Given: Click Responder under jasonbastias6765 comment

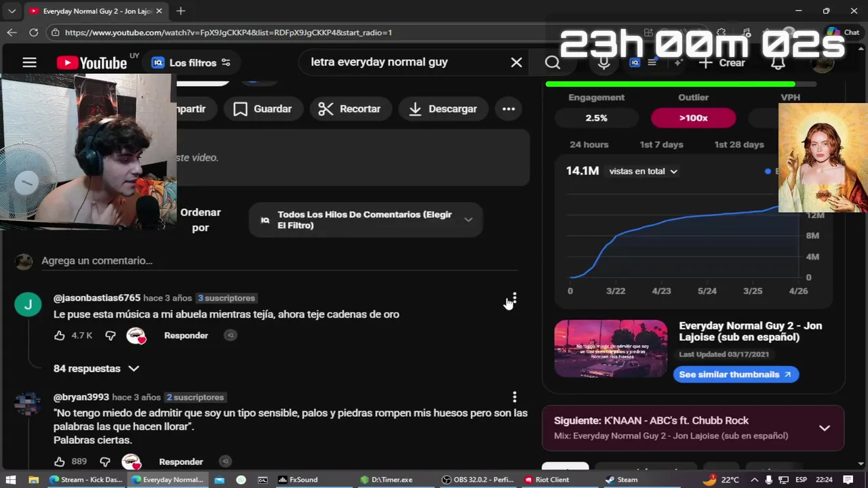Looking at the screenshot, I should [186, 335].
